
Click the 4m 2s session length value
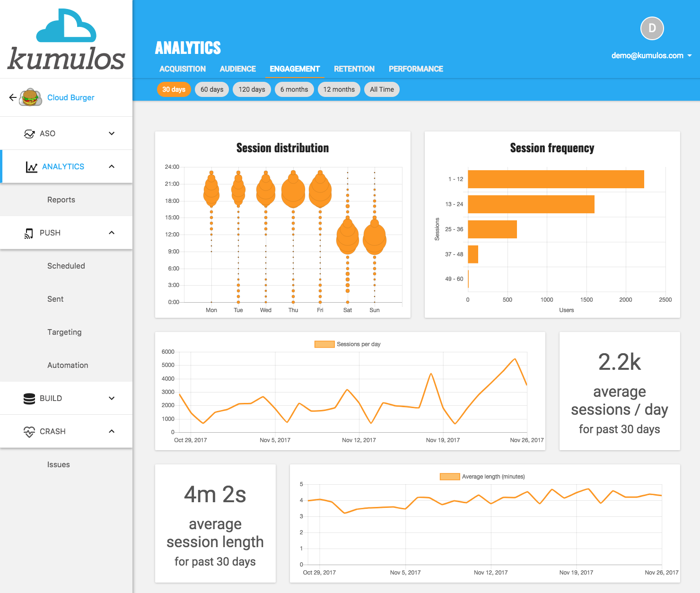[x=215, y=495]
